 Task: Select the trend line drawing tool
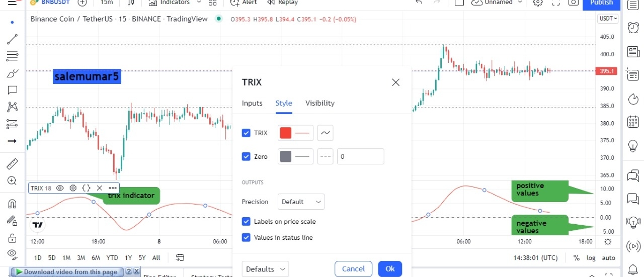[x=13, y=39]
